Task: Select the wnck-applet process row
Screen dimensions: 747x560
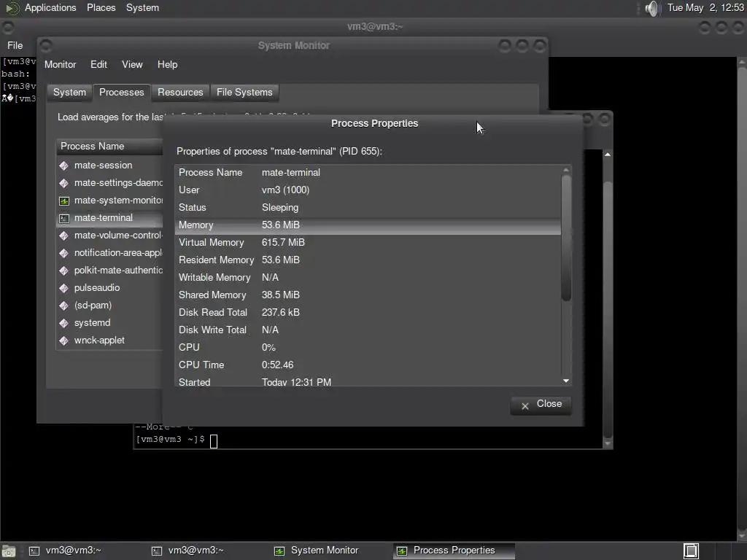Action: click(109, 341)
